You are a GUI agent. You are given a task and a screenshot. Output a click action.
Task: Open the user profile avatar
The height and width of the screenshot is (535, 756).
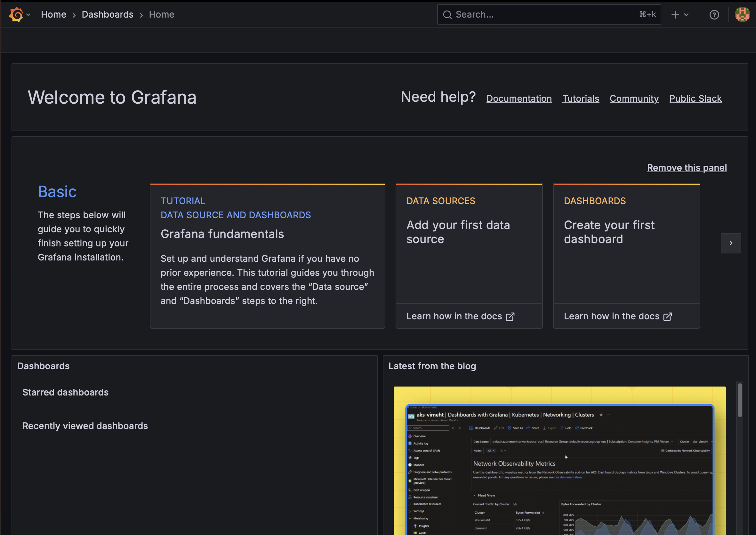(x=742, y=14)
